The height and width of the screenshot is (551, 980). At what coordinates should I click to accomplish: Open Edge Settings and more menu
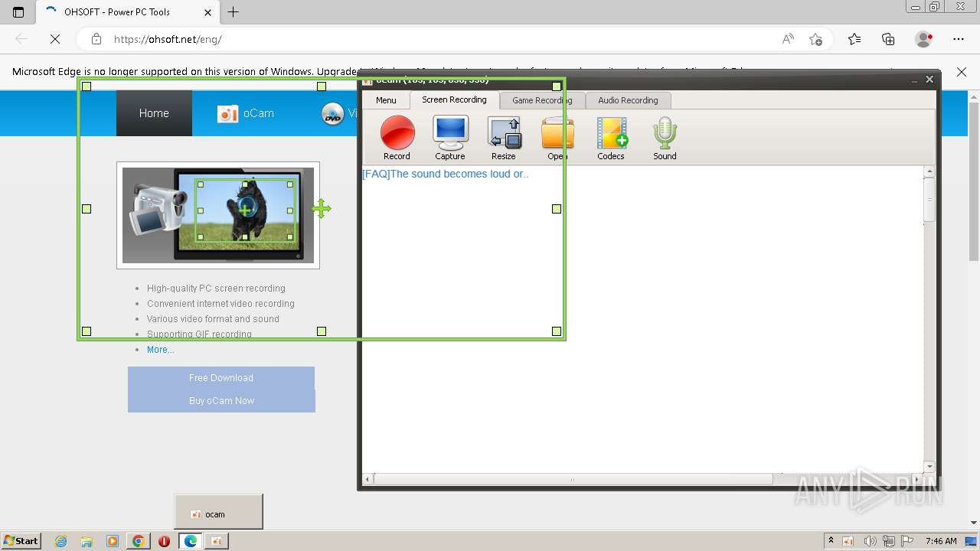[959, 39]
